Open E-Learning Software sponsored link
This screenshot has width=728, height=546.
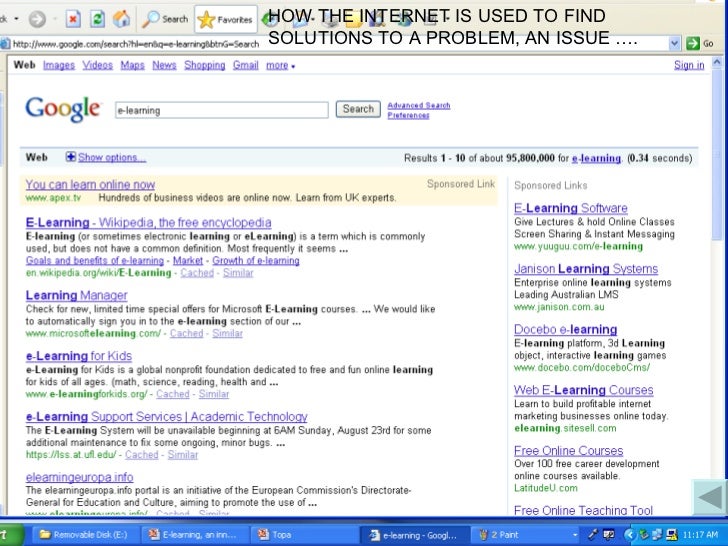[x=571, y=208]
